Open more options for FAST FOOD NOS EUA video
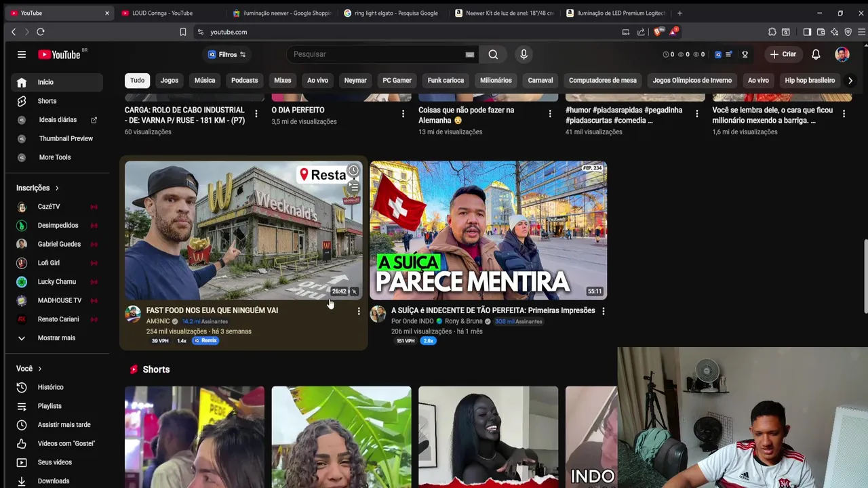868x488 pixels. 359,311
